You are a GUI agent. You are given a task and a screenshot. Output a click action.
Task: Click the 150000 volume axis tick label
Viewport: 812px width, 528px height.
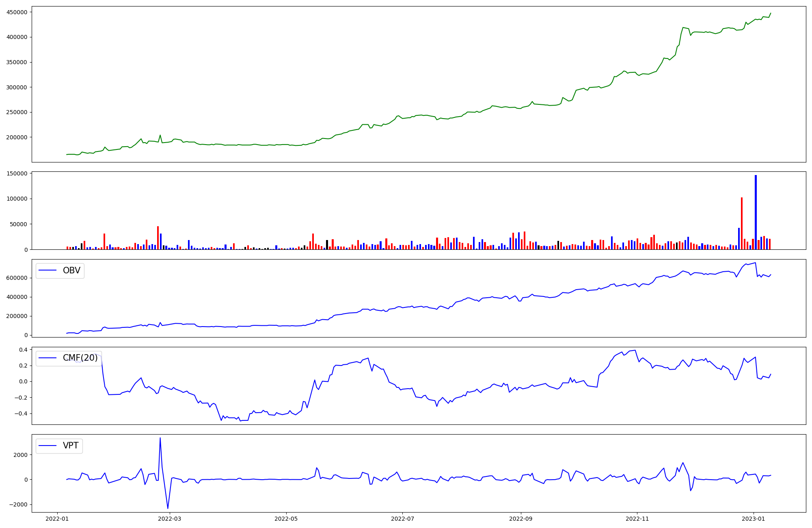pyautogui.click(x=17, y=173)
